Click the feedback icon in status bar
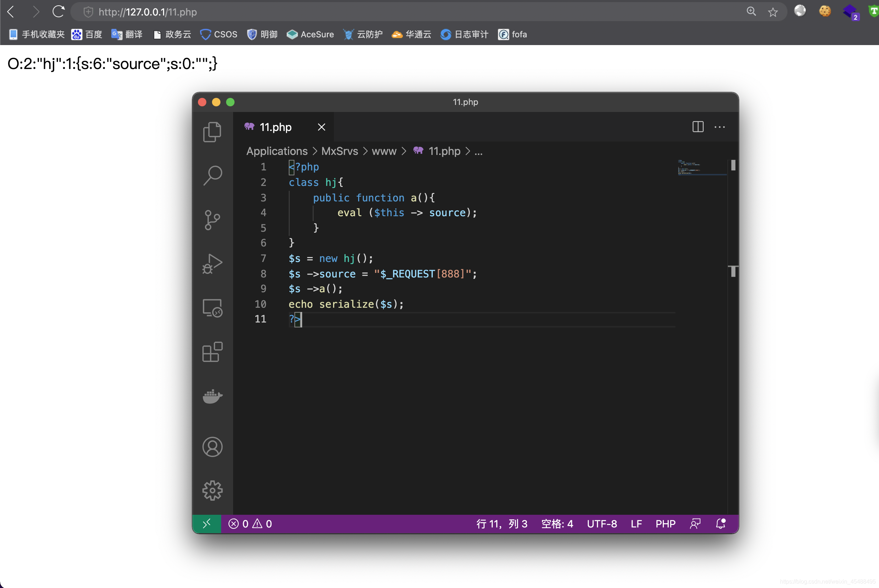This screenshot has width=879, height=588. tap(695, 524)
